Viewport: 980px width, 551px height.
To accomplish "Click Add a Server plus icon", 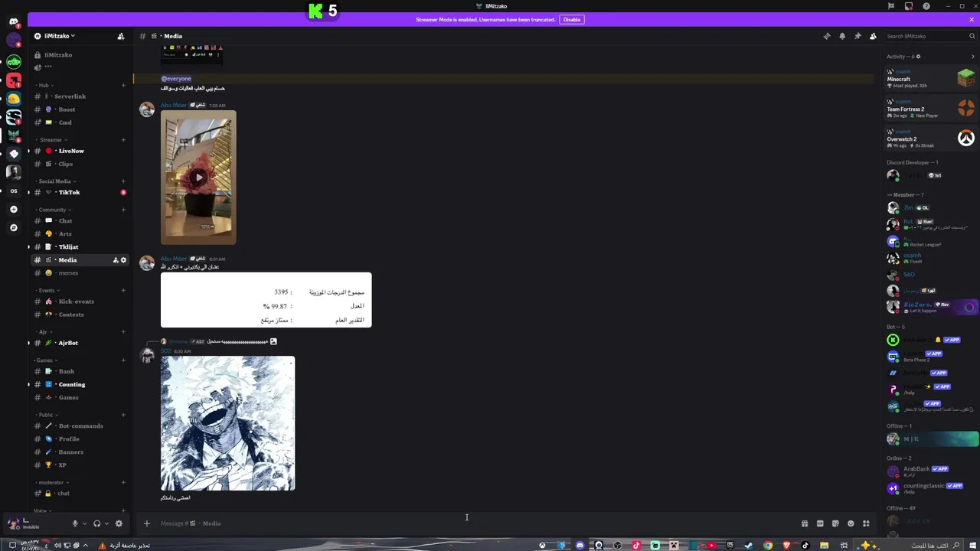I will (x=14, y=209).
